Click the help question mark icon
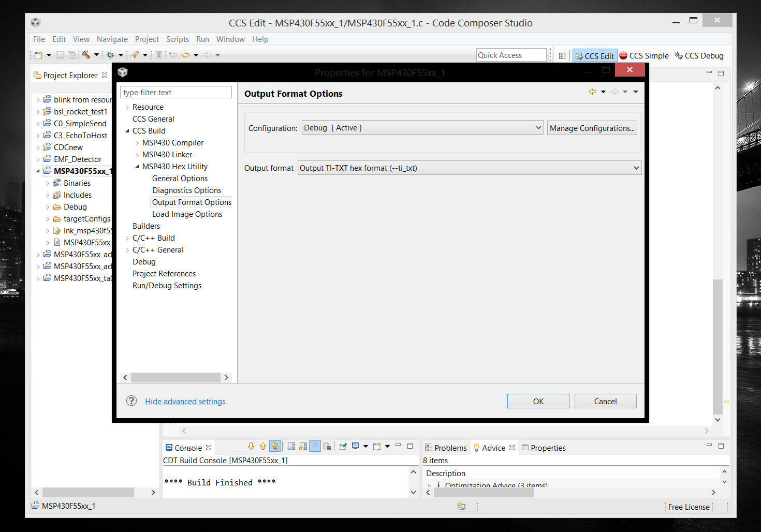 click(131, 401)
